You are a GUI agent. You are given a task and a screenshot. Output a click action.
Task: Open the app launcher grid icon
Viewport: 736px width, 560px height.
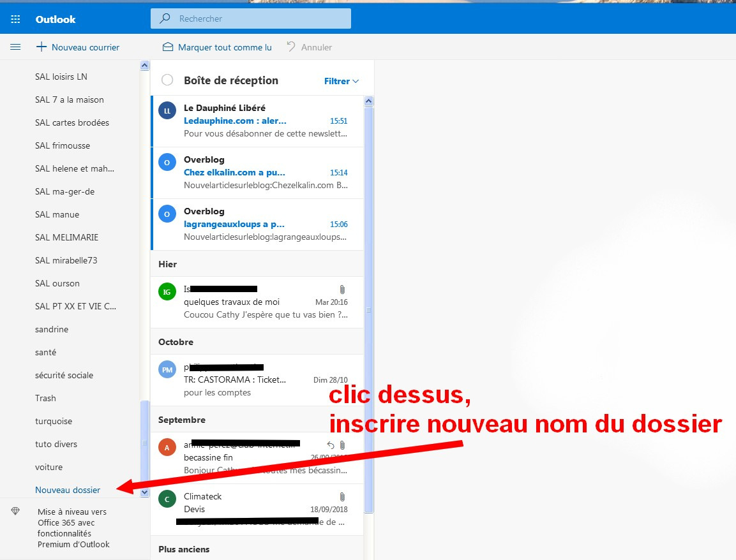(15, 19)
